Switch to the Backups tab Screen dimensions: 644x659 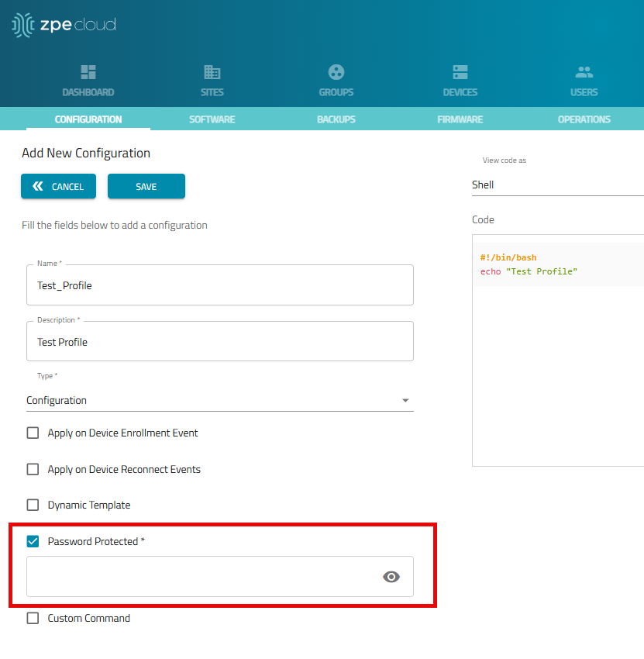[x=336, y=119]
